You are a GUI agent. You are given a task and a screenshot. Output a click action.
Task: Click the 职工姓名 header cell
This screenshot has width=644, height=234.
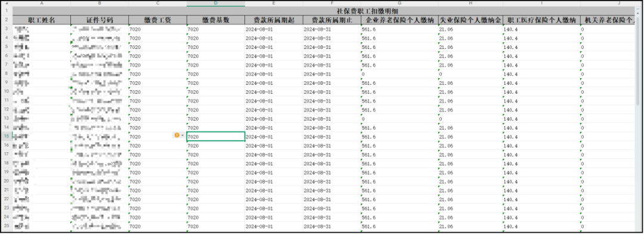click(x=42, y=20)
